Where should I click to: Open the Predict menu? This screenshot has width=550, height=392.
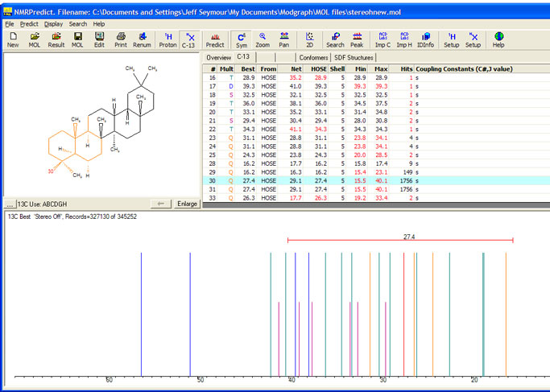pos(29,24)
